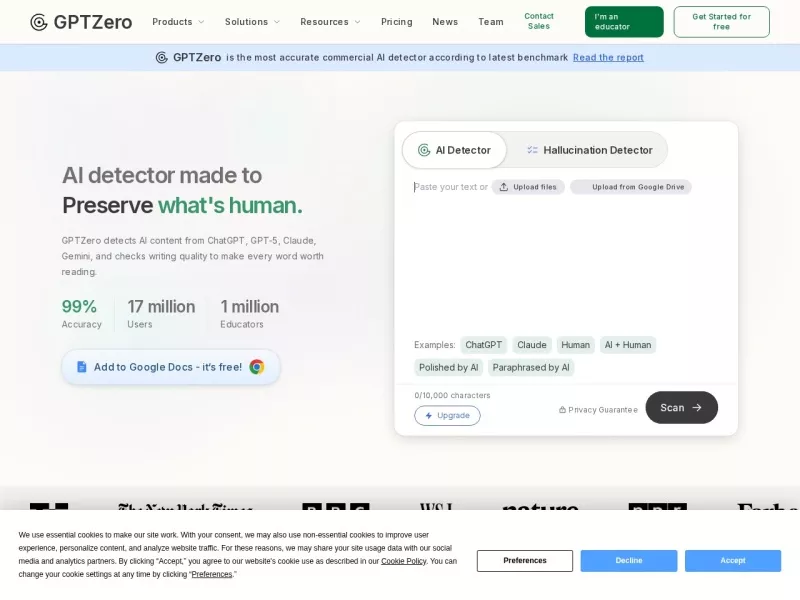
Task: Open the Privacy Guarantee link
Action: tap(598, 410)
